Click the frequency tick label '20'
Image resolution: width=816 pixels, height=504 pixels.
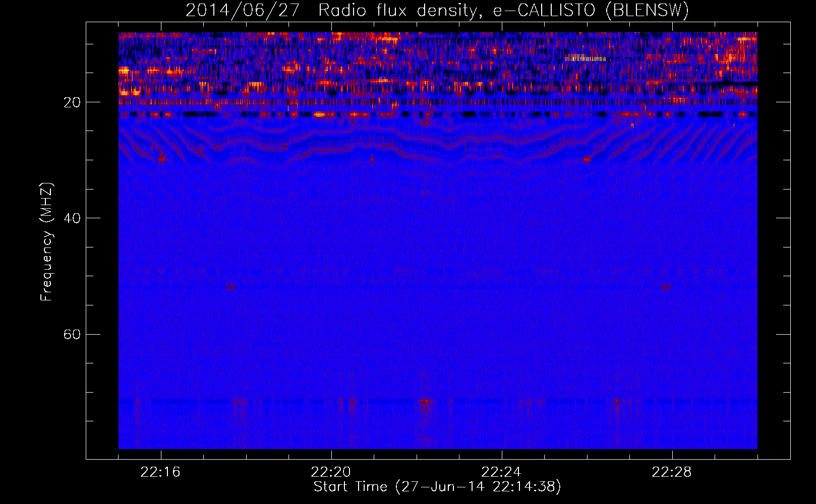click(x=72, y=102)
